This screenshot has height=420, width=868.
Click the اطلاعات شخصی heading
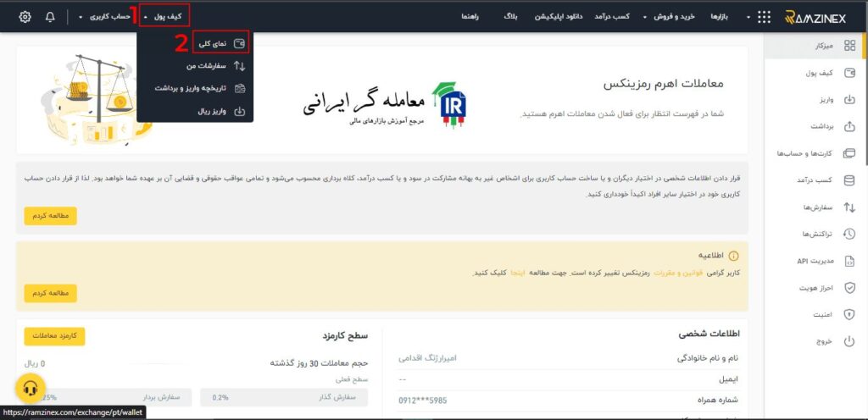[x=709, y=334]
